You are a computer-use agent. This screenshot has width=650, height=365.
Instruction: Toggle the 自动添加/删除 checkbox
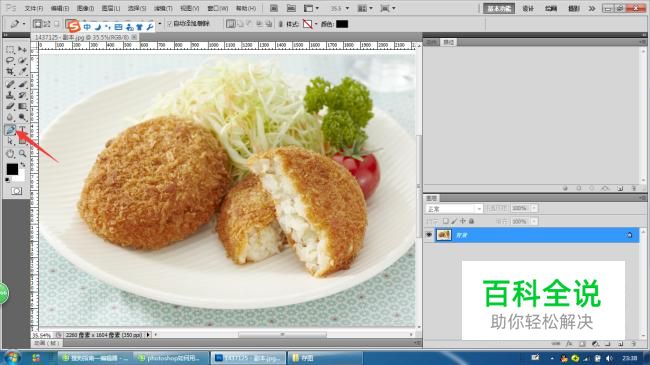point(169,24)
